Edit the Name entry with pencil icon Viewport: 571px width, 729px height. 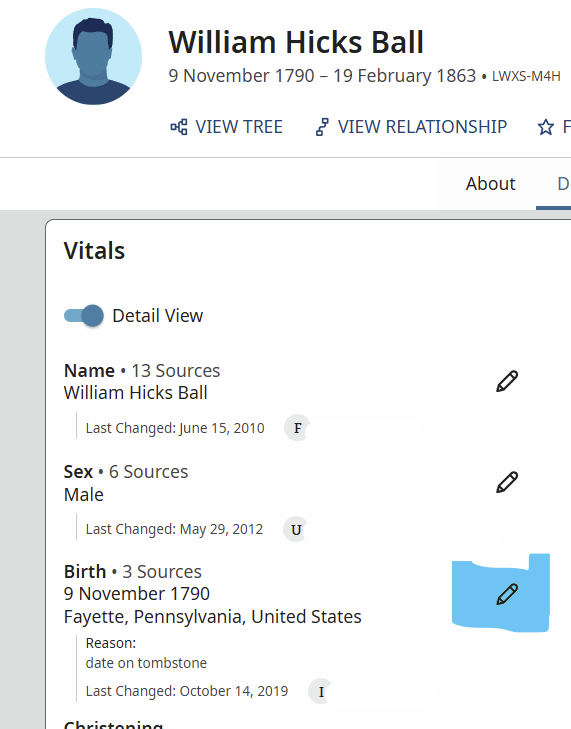click(x=507, y=381)
